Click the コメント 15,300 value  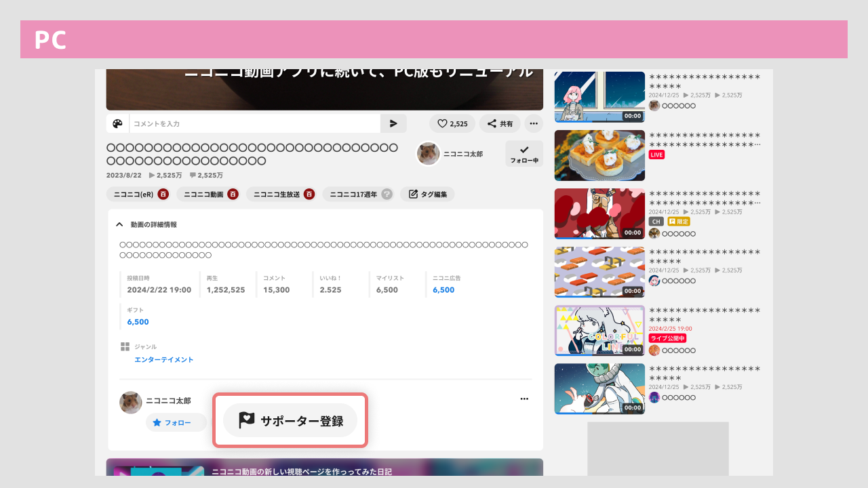click(277, 289)
